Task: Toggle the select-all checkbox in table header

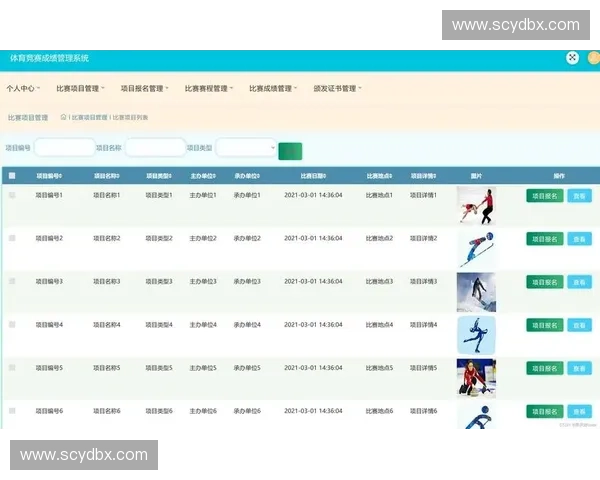Action: pos(12,176)
